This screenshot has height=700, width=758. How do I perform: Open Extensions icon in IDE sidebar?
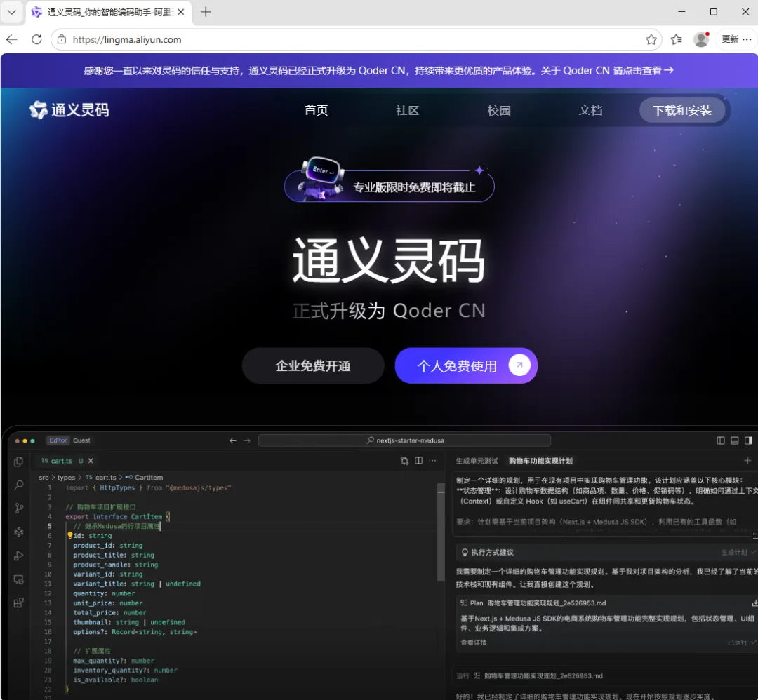click(19, 603)
